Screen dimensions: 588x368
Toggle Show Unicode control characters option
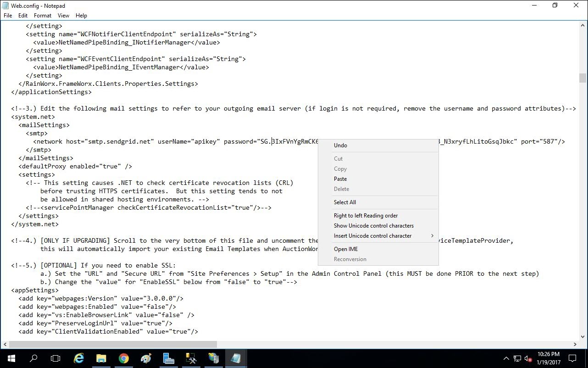373,226
